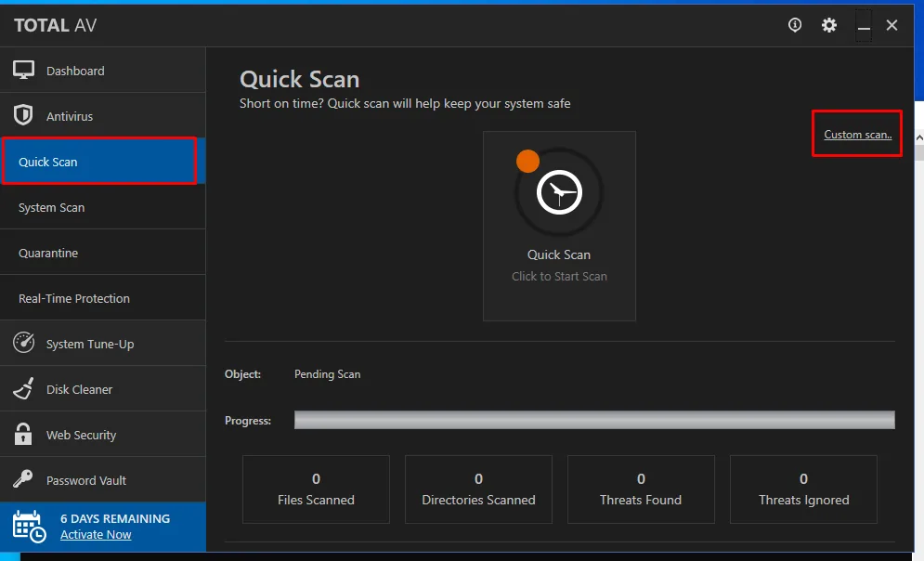
Task: Open the Custom scan.. link
Action: click(x=857, y=135)
